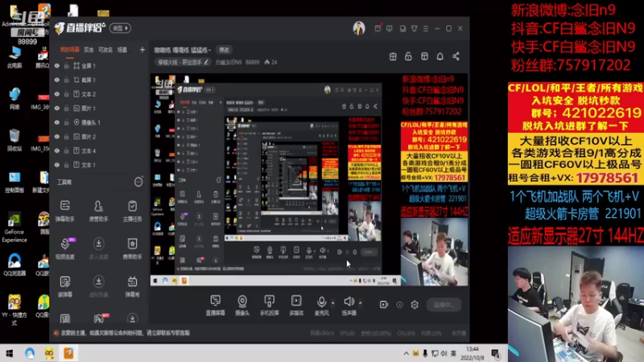
Task: Select the 场景 tab
Action: point(122,50)
